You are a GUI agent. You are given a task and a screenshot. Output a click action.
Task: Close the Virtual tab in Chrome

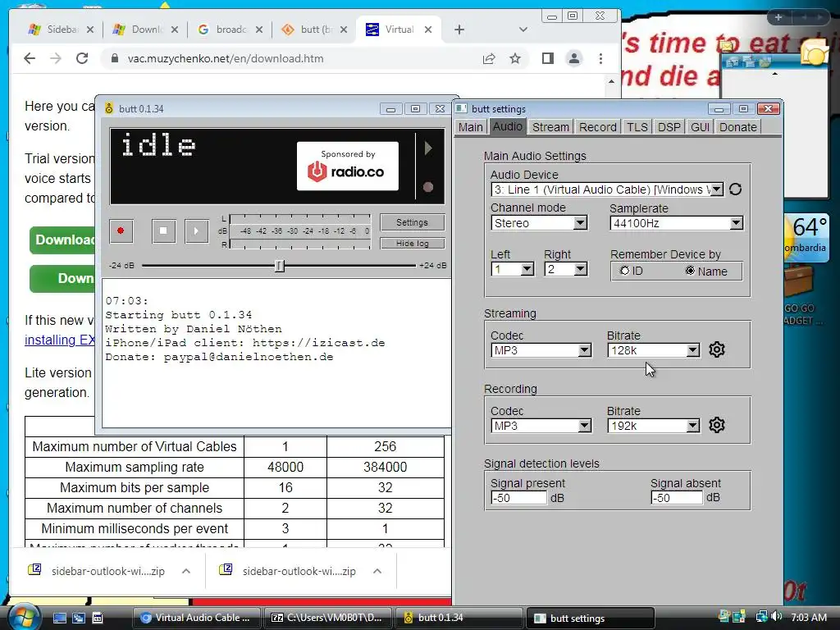click(x=428, y=30)
